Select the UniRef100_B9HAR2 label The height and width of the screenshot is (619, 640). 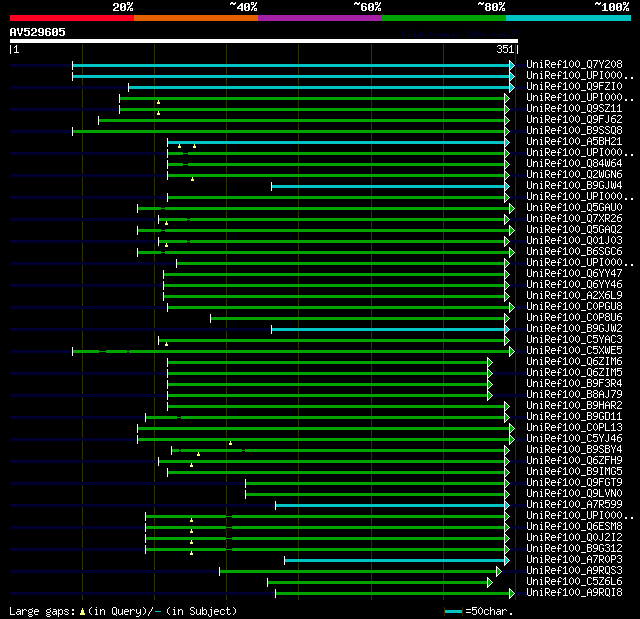[574, 406]
